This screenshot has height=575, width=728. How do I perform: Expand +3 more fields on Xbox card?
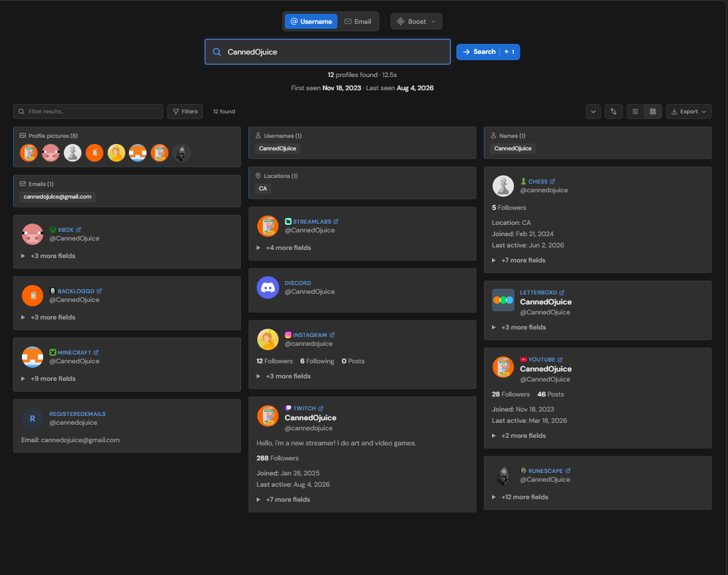pos(48,256)
